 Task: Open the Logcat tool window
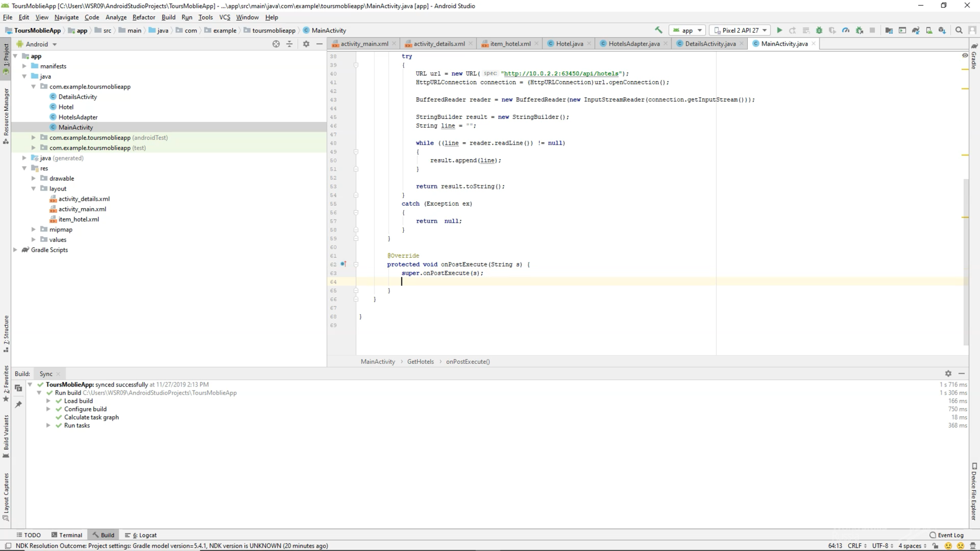pos(141,535)
